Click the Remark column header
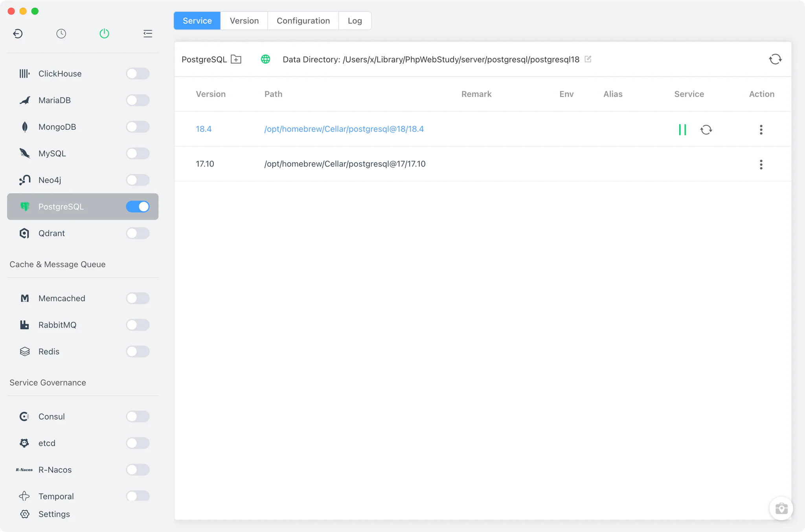805x532 pixels. click(x=476, y=94)
